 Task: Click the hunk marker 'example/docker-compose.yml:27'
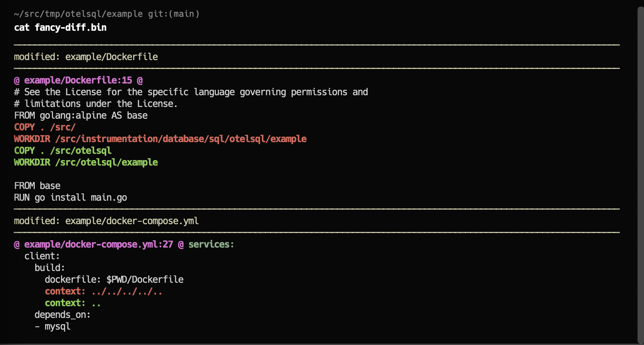[99, 244]
